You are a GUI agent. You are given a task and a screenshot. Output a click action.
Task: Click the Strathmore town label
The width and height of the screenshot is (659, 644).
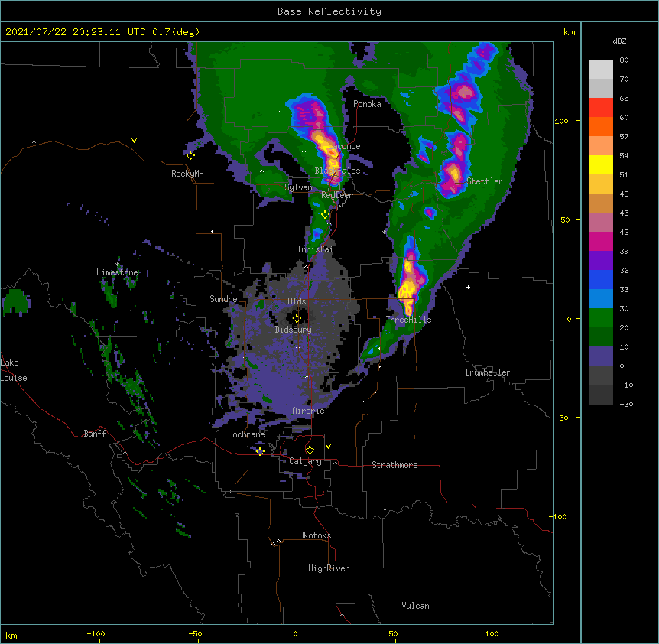pos(394,465)
